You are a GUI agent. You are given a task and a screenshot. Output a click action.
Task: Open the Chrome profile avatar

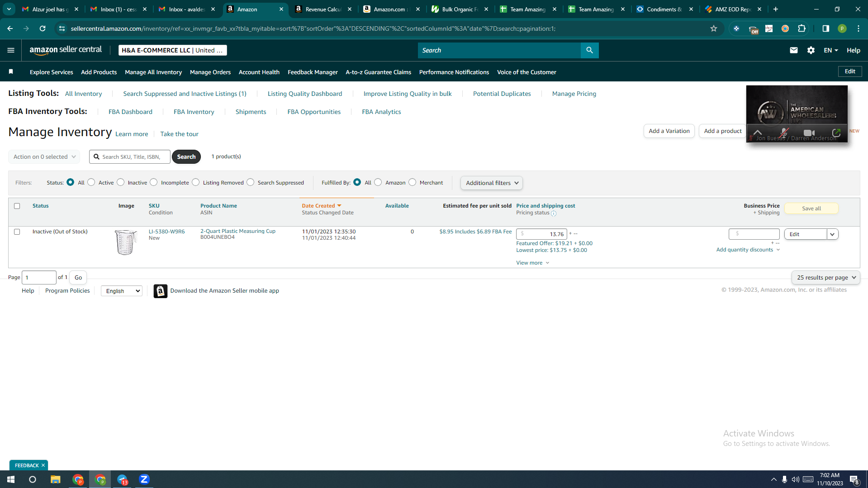pyautogui.click(x=842, y=28)
